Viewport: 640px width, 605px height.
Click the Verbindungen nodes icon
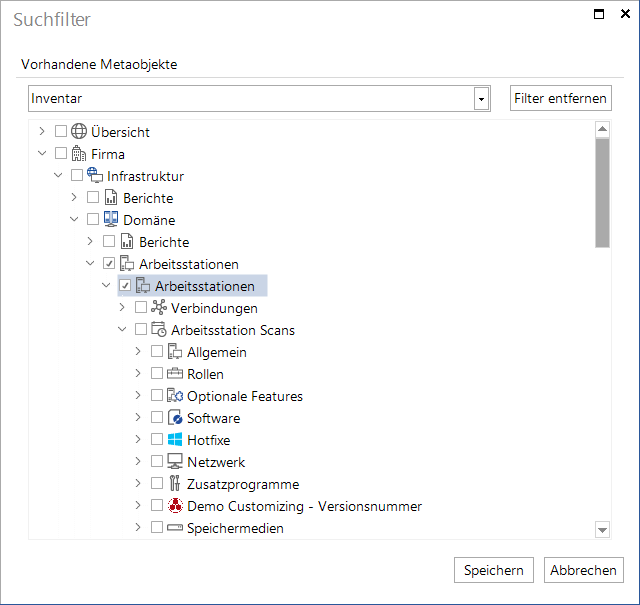[x=159, y=307]
